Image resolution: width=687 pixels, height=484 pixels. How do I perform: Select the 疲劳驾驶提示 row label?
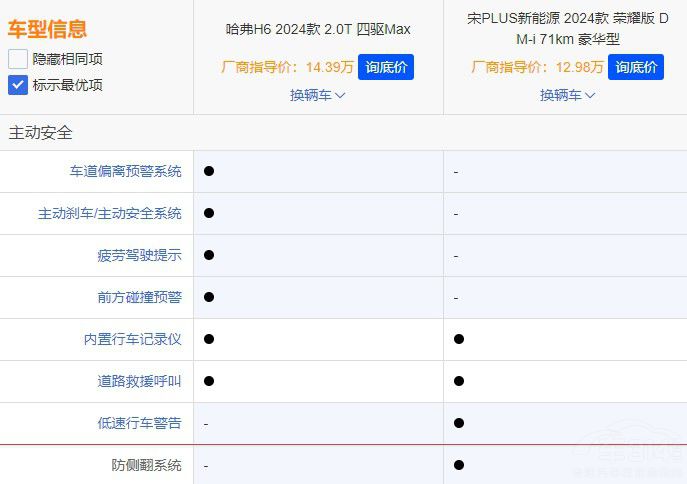(x=139, y=255)
